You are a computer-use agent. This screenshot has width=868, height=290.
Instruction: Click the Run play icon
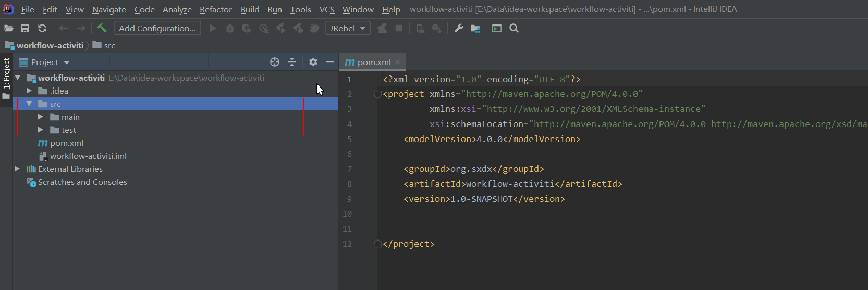[213, 28]
